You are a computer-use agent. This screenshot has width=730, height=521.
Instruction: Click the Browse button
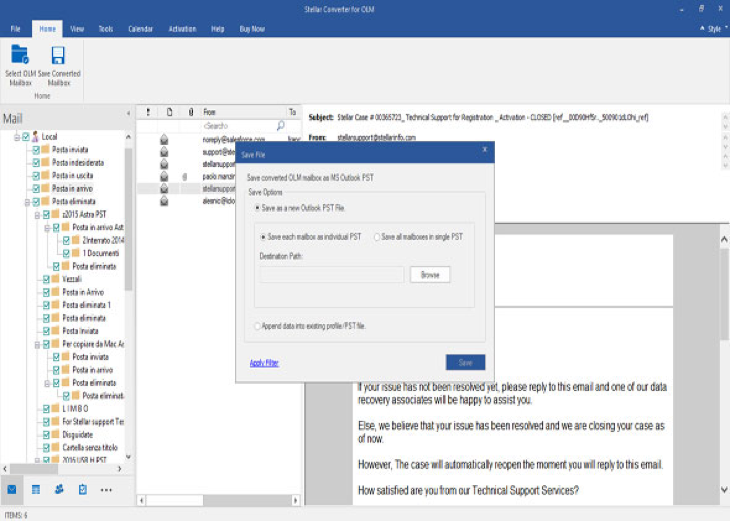point(430,275)
